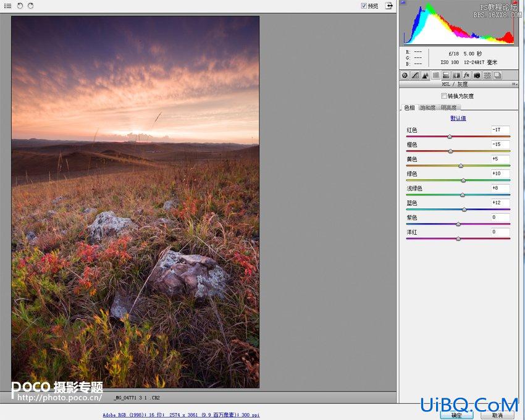The image size is (525, 420).
Task: Click the 红色 value field showing -17
Action: tap(500, 130)
